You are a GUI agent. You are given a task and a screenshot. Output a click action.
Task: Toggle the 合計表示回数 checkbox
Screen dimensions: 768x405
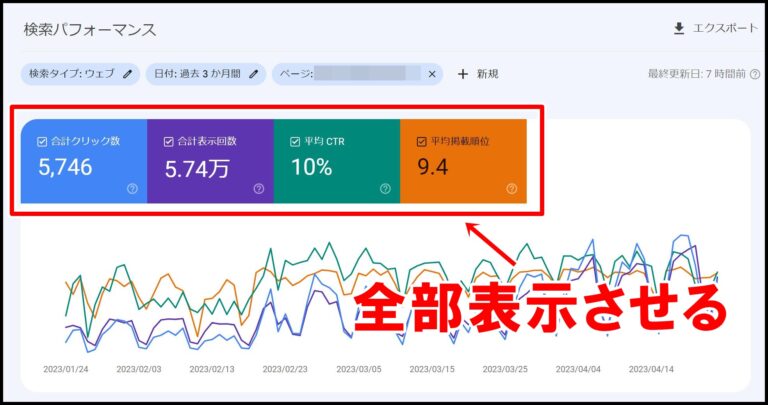point(168,142)
